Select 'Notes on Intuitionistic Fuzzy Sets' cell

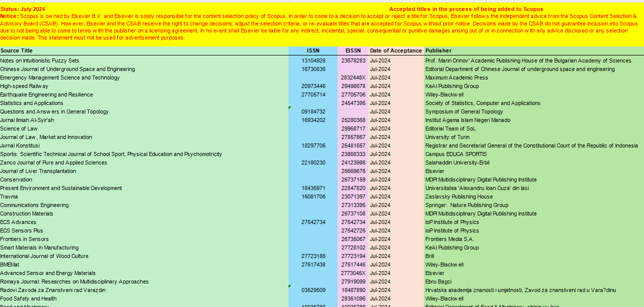[x=144, y=60]
